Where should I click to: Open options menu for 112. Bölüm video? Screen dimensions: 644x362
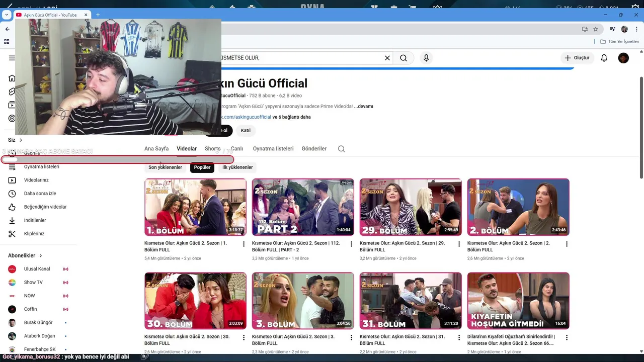351,244
